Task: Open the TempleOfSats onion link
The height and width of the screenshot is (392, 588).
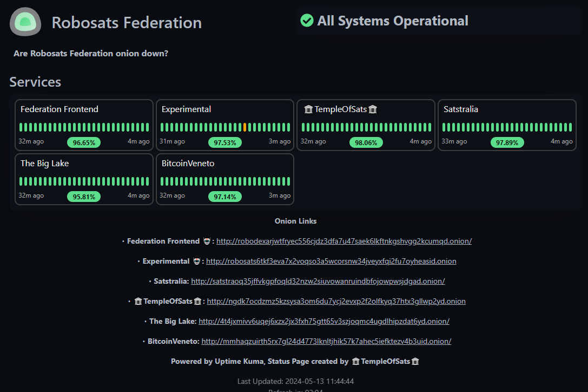Action: pos(336,301)
